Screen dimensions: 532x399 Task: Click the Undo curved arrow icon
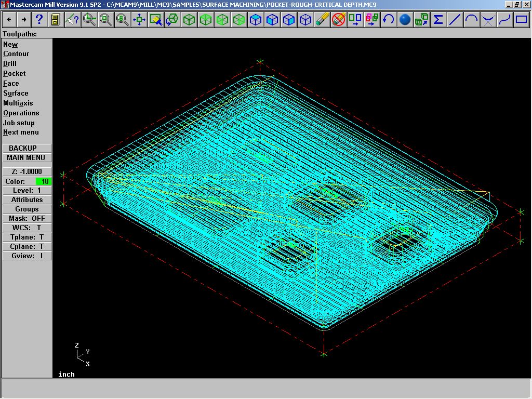coord(389,19)
